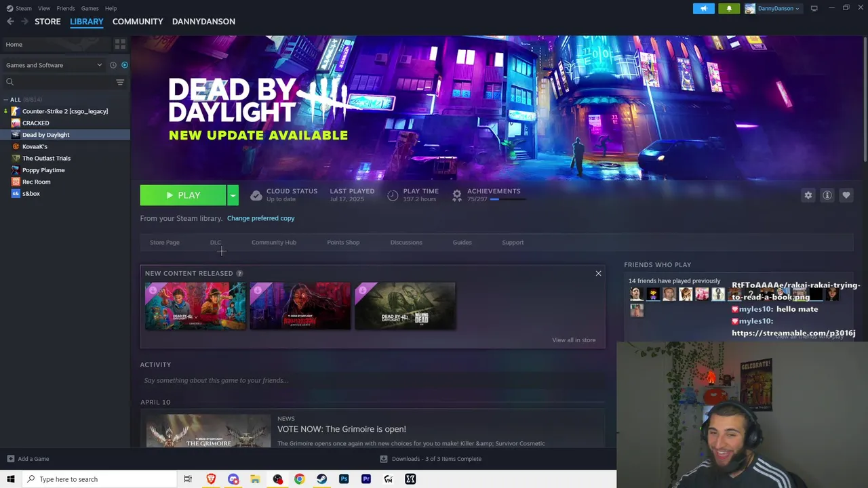The height and width of the screenshot is (488, 868).
Task: Switch library to grid collections view
Action: pos(120,44)
